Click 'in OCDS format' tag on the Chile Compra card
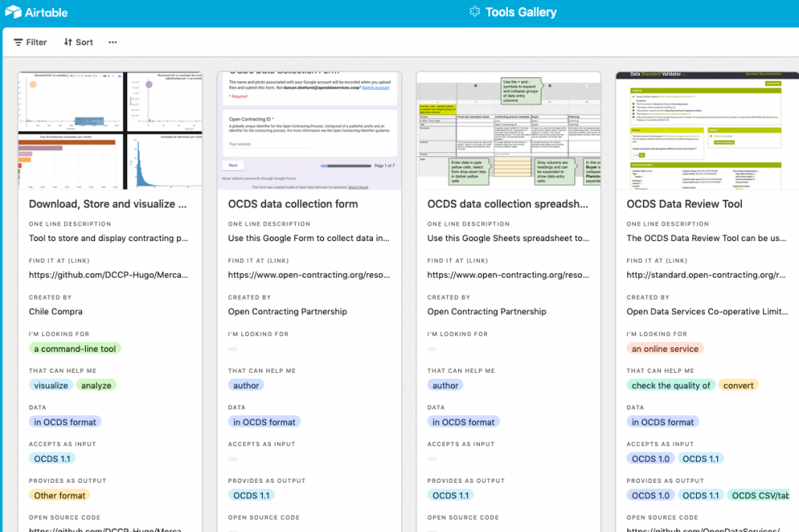 coord(66,422)
